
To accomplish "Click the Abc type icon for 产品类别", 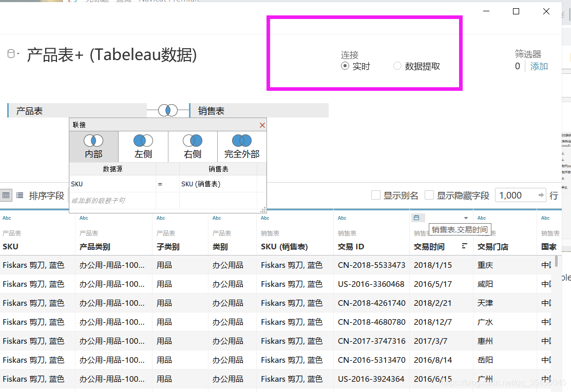I will tap(84, 218).
